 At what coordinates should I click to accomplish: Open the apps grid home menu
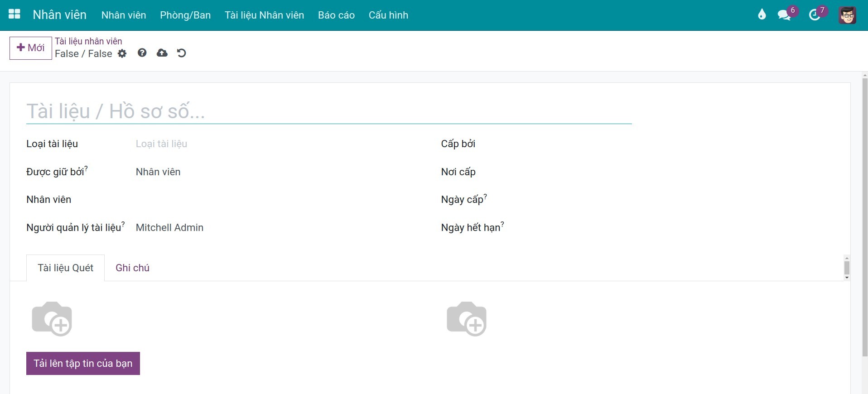[14, 14]
